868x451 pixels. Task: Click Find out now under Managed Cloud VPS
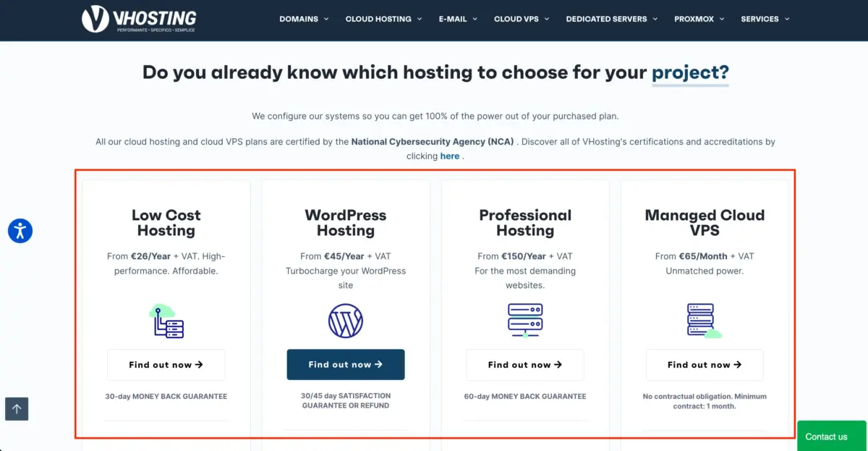point(705,365)
